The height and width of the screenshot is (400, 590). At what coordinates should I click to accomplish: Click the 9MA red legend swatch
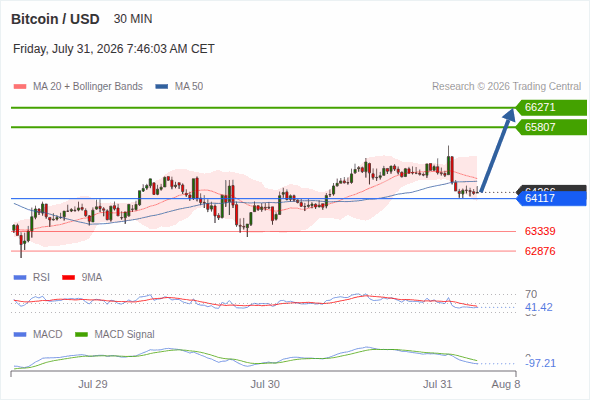[x=68, y=278]
